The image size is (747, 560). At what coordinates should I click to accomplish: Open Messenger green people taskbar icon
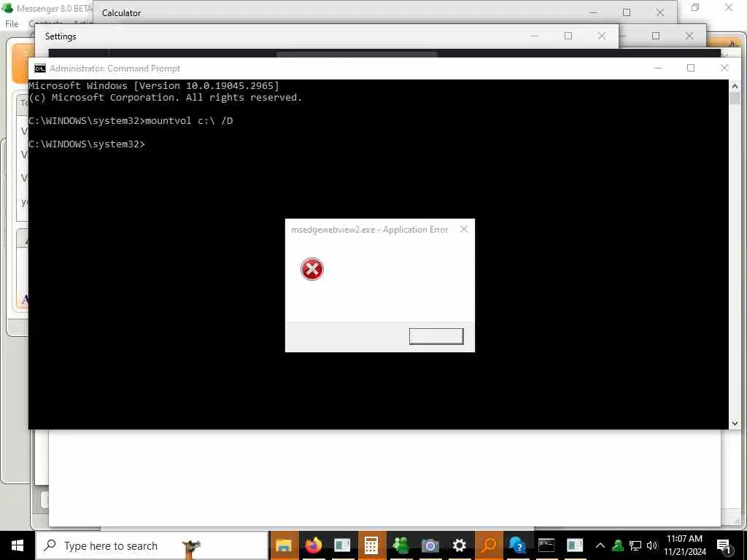(x=400, y=545)
